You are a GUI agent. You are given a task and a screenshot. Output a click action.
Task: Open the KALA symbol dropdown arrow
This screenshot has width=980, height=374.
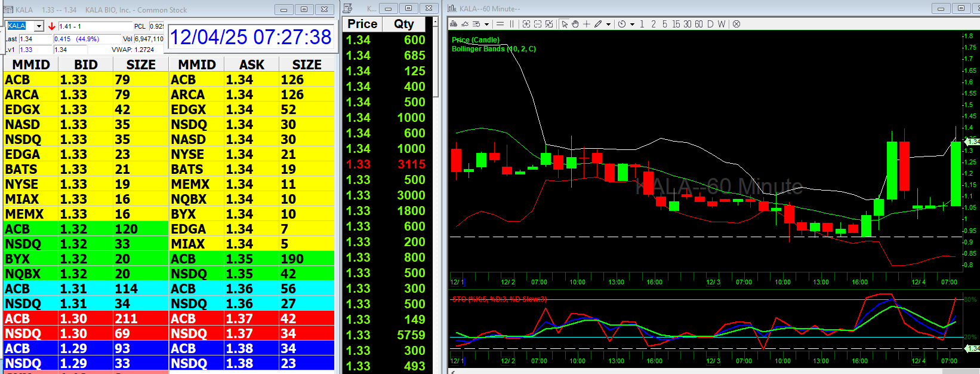click(39, 26)
